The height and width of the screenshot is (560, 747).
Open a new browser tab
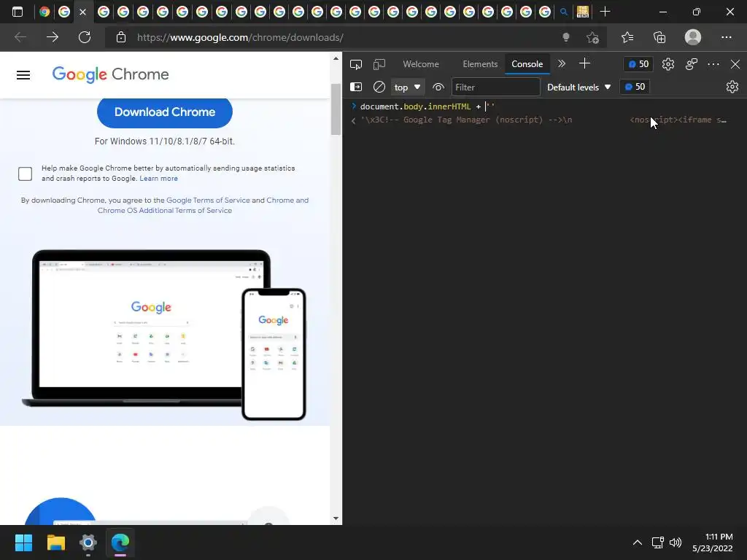tap(605, 12)
